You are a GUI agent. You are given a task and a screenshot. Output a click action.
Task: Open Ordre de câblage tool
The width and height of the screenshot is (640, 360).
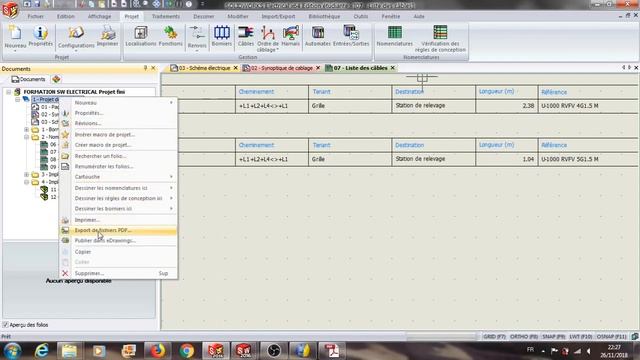coord(268,38)
